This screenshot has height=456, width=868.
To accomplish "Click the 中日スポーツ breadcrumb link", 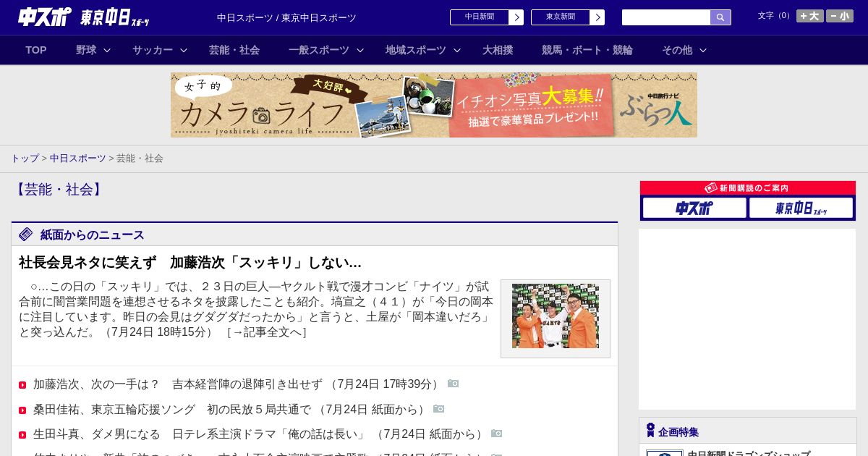I will tap(78, 158).
